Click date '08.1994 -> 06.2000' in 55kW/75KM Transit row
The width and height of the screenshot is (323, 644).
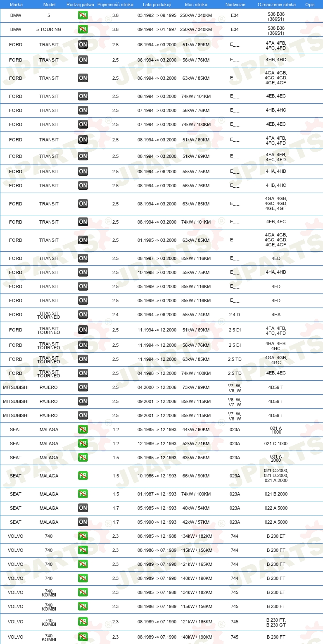157,172
